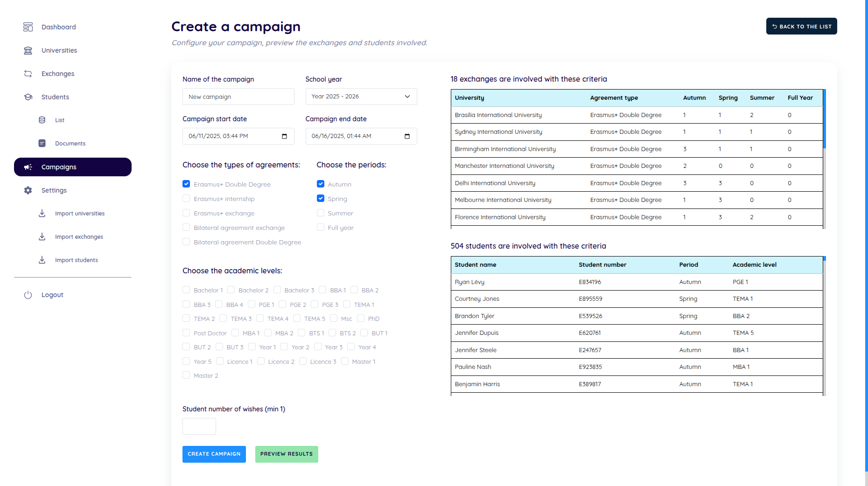Click the Logout link

tap(52, 295)
